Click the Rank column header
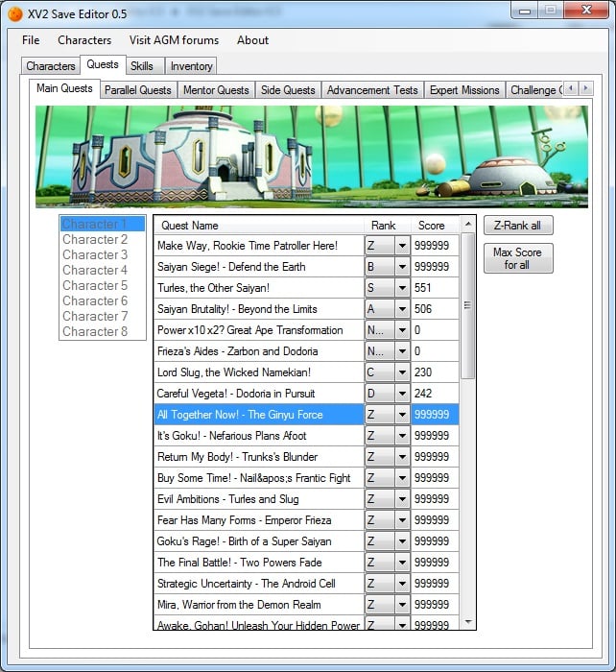 (x=388, y=226)
